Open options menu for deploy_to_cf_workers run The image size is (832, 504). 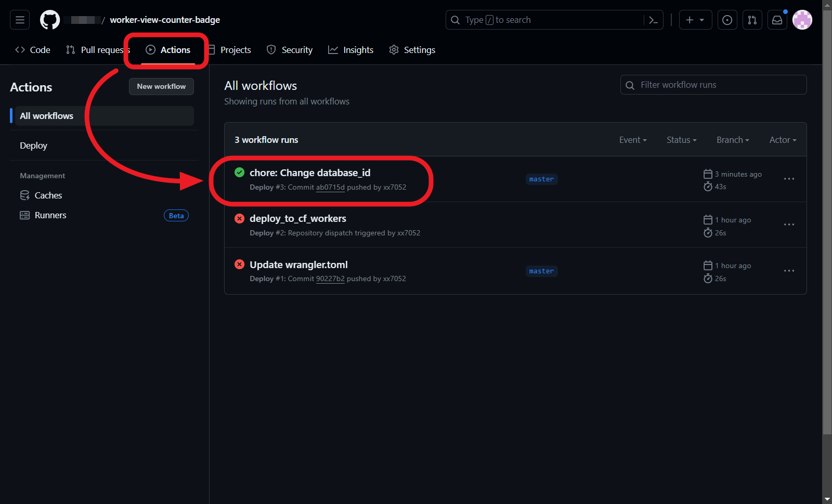[789, 224]
